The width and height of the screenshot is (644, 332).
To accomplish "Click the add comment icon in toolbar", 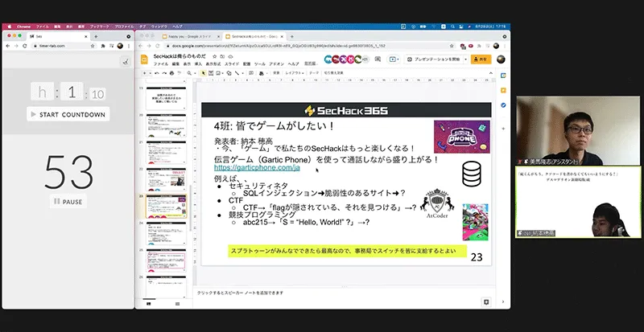I will [251, 72].
